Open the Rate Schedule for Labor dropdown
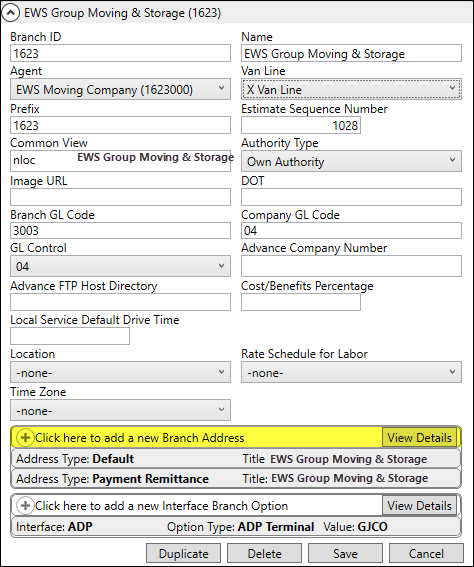 (x=351, y=372)
